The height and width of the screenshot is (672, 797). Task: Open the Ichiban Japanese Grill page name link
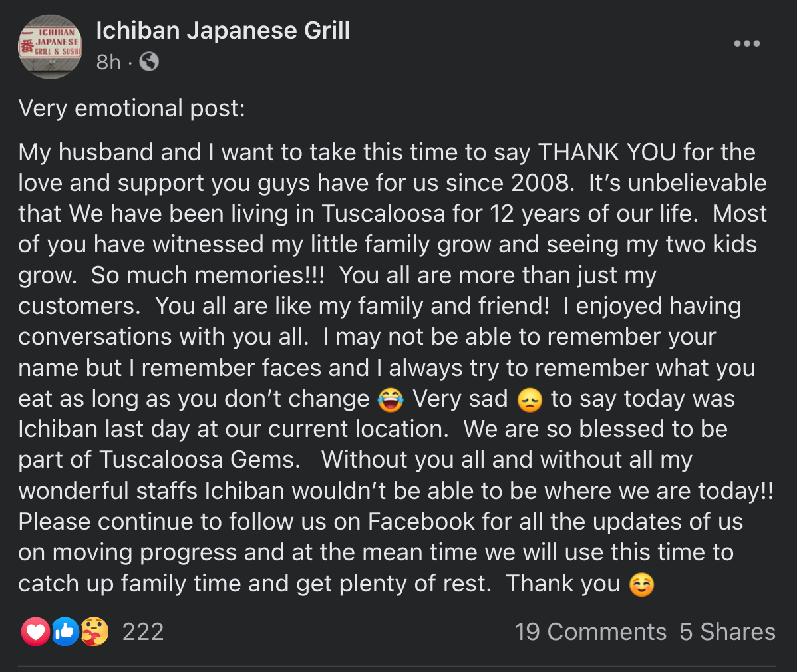tap(223, 31)
